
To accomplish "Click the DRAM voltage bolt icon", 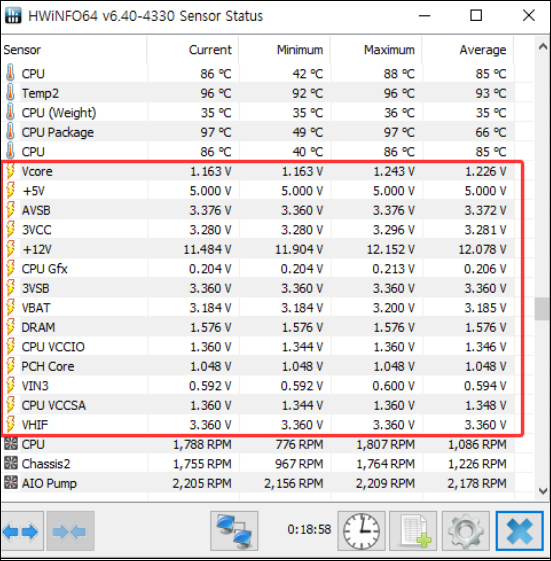I will click(11, 327).
